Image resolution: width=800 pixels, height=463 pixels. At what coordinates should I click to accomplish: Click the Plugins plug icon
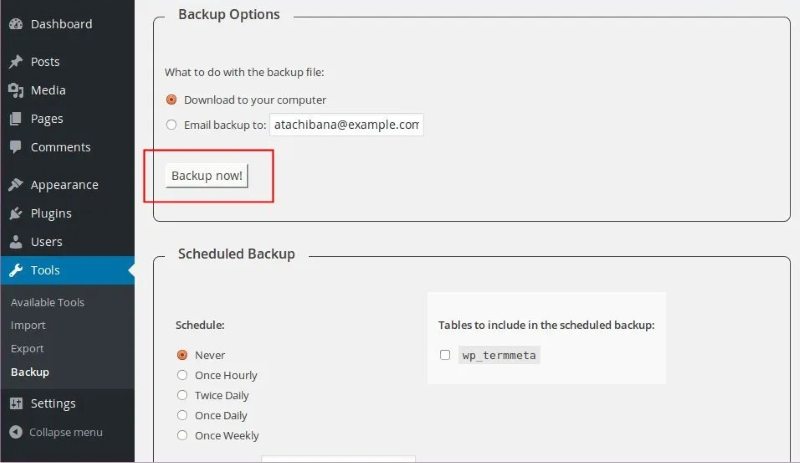pos(16,213)
